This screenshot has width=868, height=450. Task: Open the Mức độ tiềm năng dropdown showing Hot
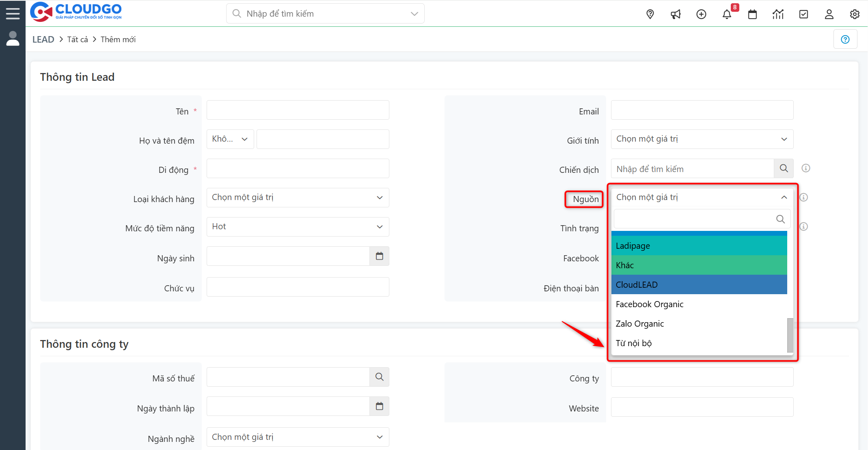(x=297, y=226)
